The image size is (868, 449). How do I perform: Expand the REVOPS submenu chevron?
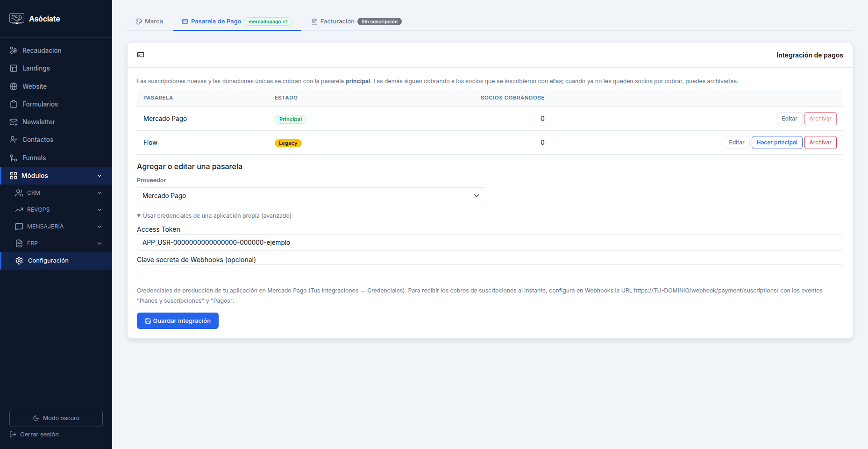point(100,210)
